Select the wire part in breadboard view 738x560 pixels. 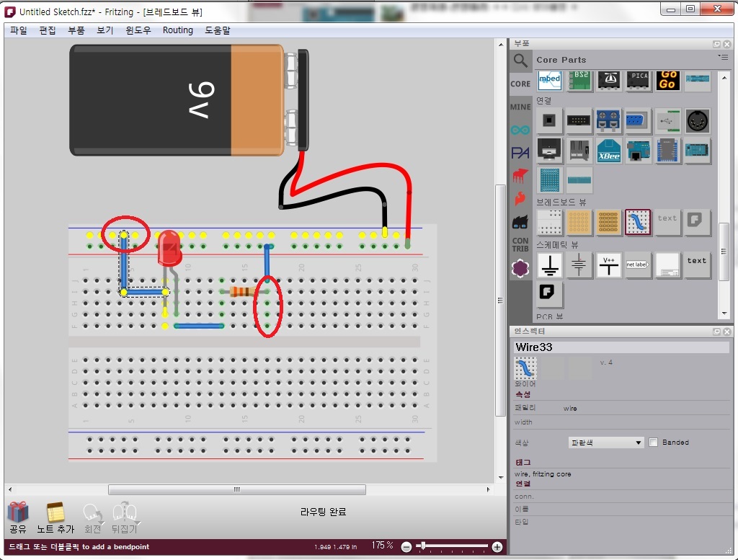pos(638,222)
